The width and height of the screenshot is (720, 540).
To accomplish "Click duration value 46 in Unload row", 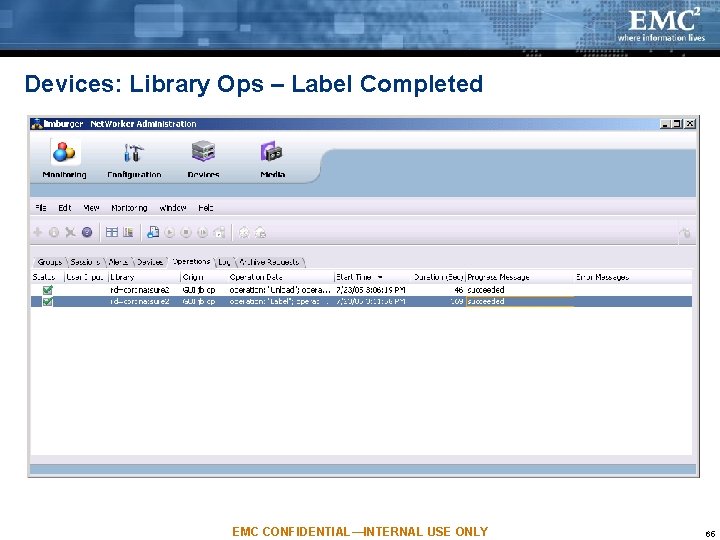I will tap(458, 290).
